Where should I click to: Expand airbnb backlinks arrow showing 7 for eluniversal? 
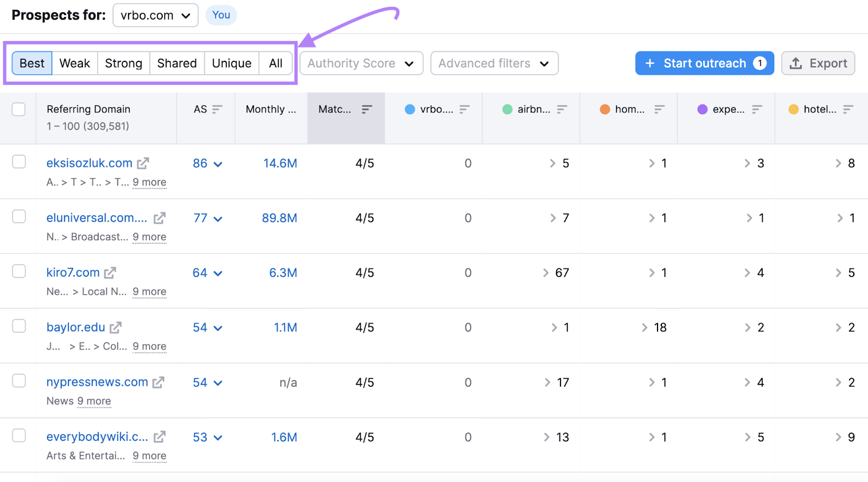553,218
